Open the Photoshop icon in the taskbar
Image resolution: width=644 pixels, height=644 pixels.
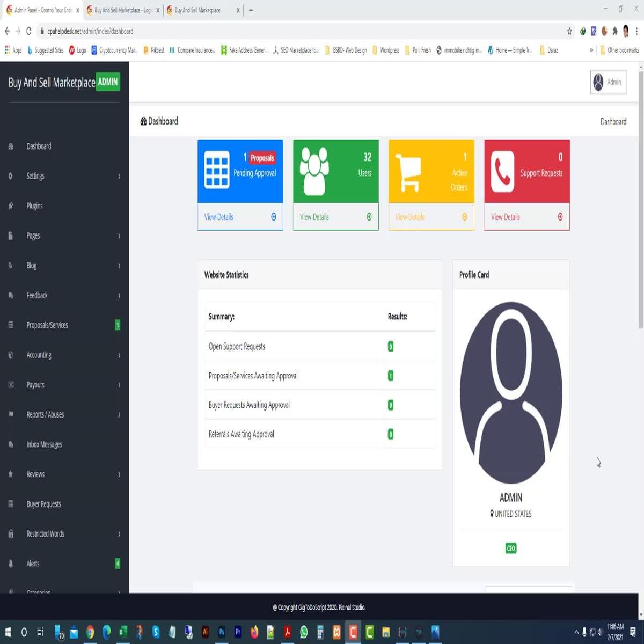coord(221,632)
